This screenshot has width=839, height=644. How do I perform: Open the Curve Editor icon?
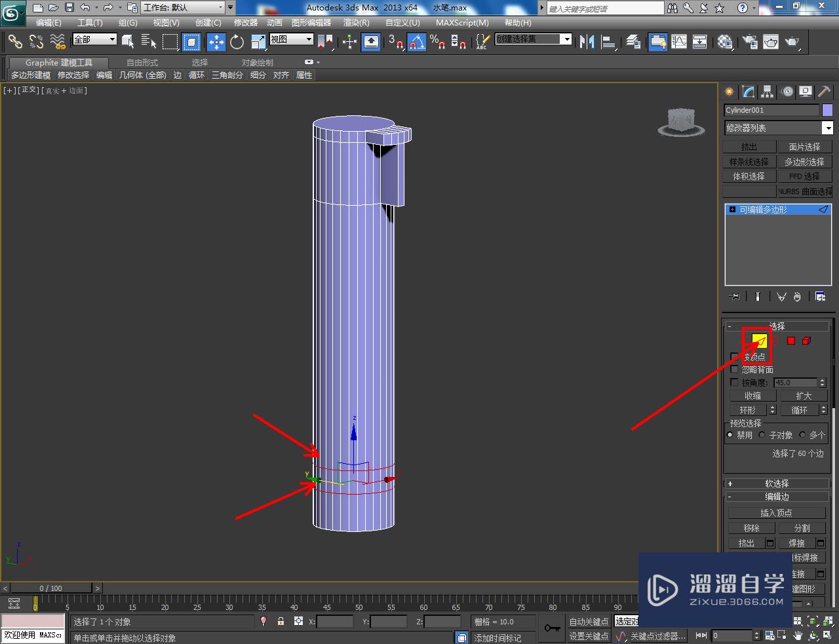(679, 42)
